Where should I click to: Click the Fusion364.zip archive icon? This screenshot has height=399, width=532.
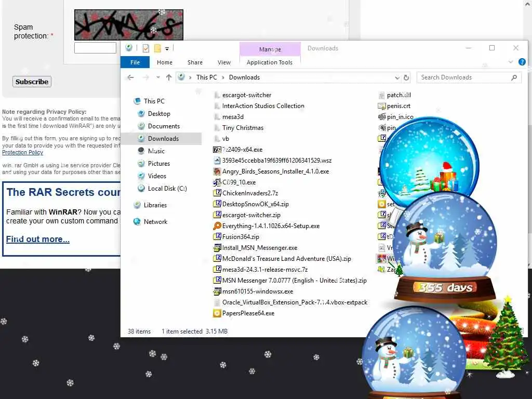click(x=217, y=237)
